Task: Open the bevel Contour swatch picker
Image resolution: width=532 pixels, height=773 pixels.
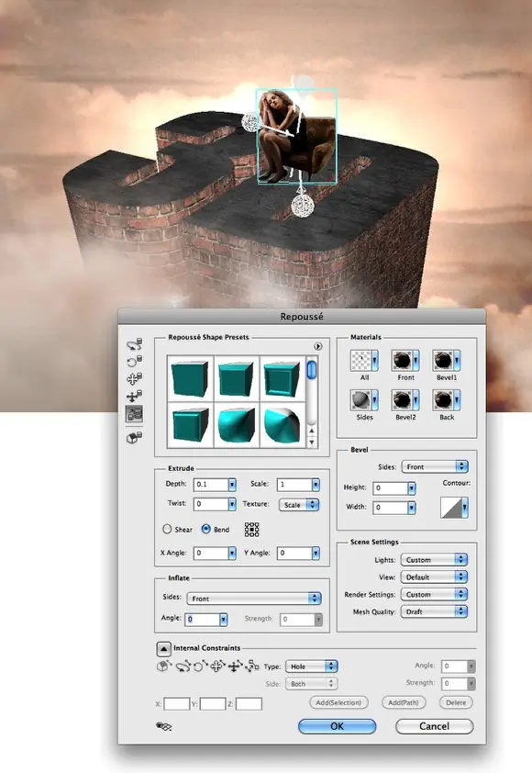Action: point(454,508)
